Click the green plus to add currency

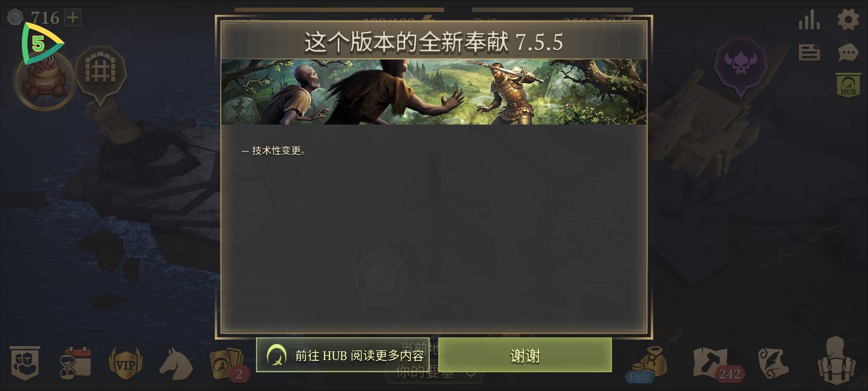point(73,17)
